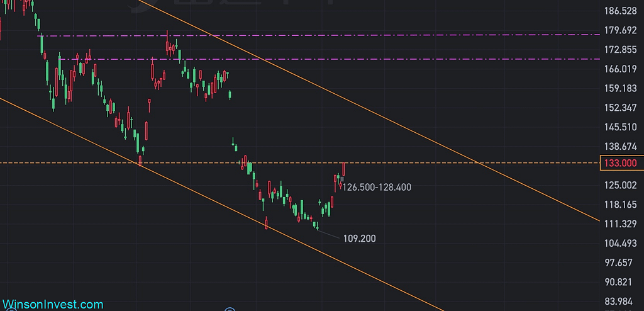The height and width of the screenshot is (311, 644).
Task: Click the 125.002 price axis label
Action: 620,185
